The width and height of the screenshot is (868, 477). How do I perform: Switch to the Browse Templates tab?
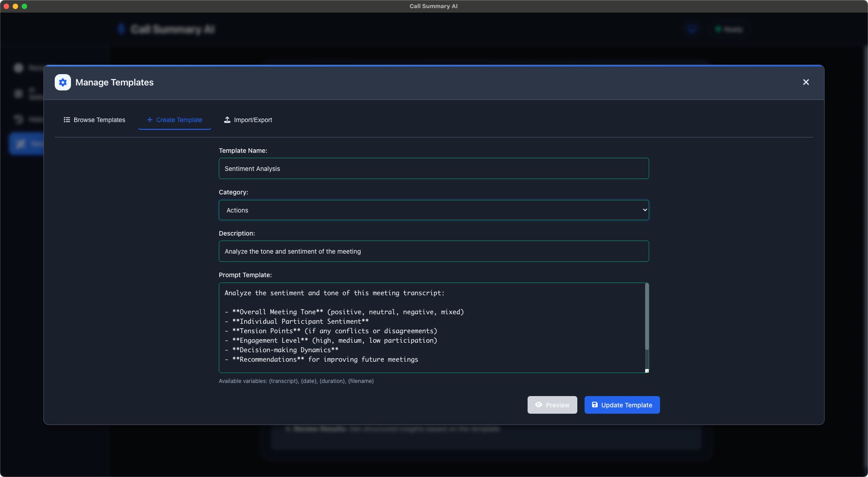point(94,120)
